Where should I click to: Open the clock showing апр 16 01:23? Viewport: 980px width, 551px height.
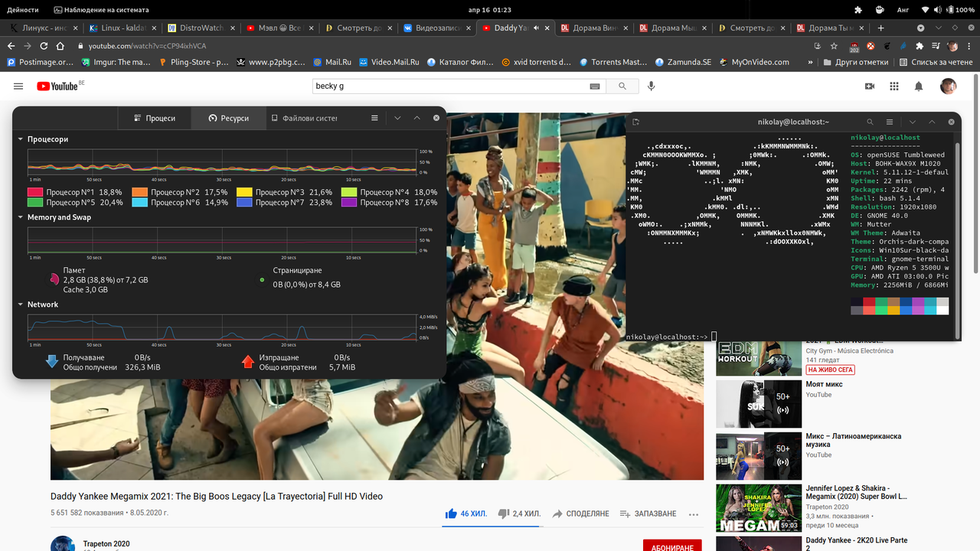(489, 10)
